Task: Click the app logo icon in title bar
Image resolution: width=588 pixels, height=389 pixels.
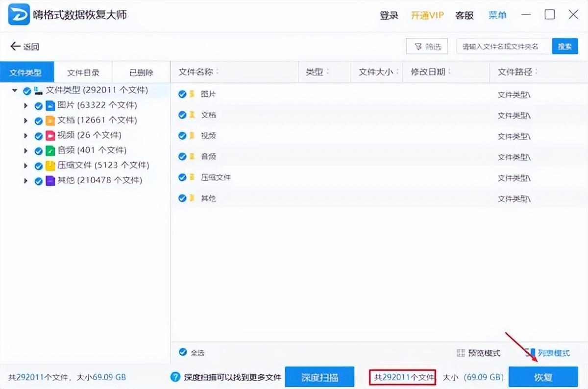Action: coord(19,15)
